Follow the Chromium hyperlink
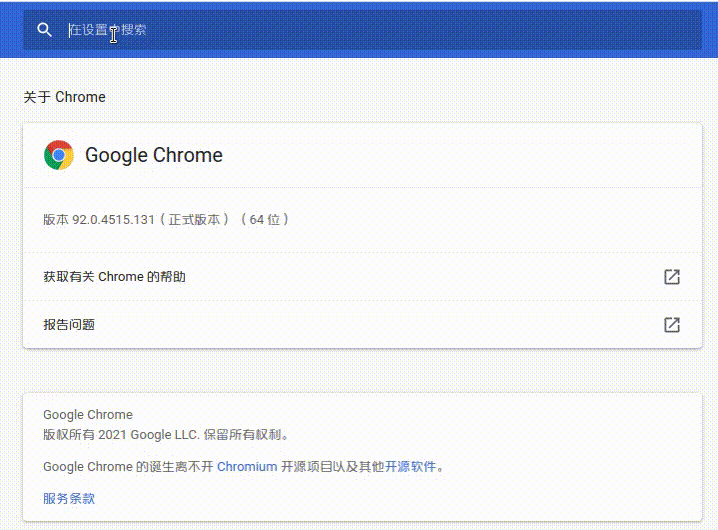718x530 pixels. 247,466
